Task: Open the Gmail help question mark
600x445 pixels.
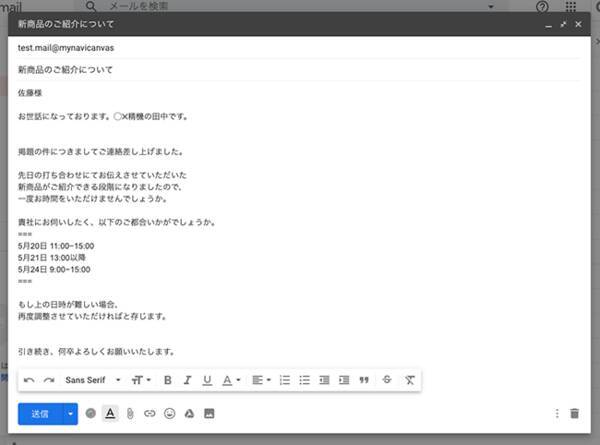Action: point(542,7)
